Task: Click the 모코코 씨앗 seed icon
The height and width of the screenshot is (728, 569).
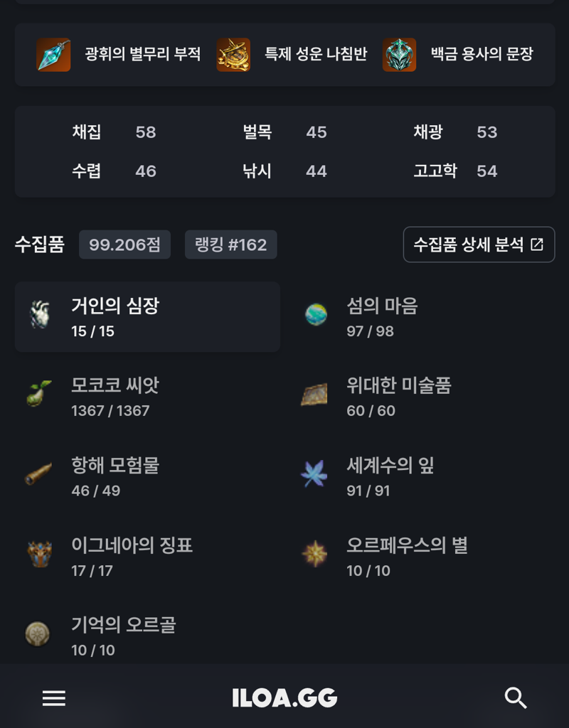Action: coord(39,394)
